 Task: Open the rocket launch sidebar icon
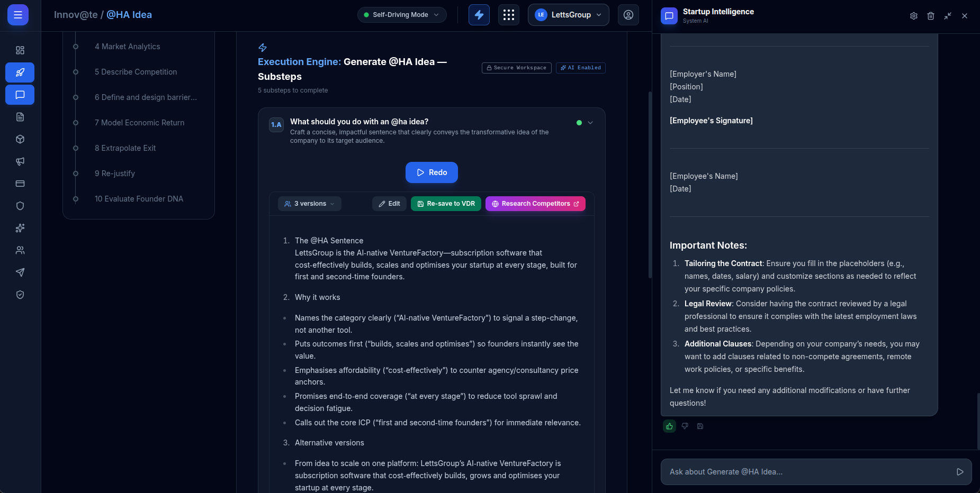click(20, 72)
